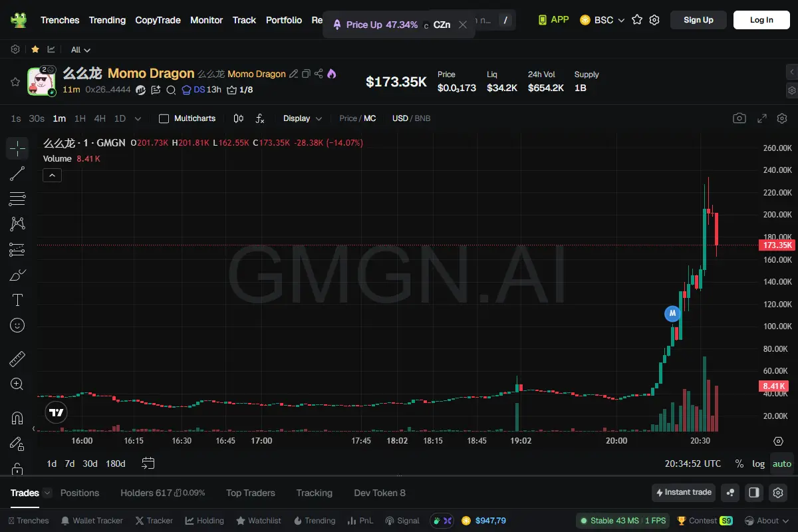798x532 pixels.
Task: Select the 4H timeframe
Action: coord(100,118)
